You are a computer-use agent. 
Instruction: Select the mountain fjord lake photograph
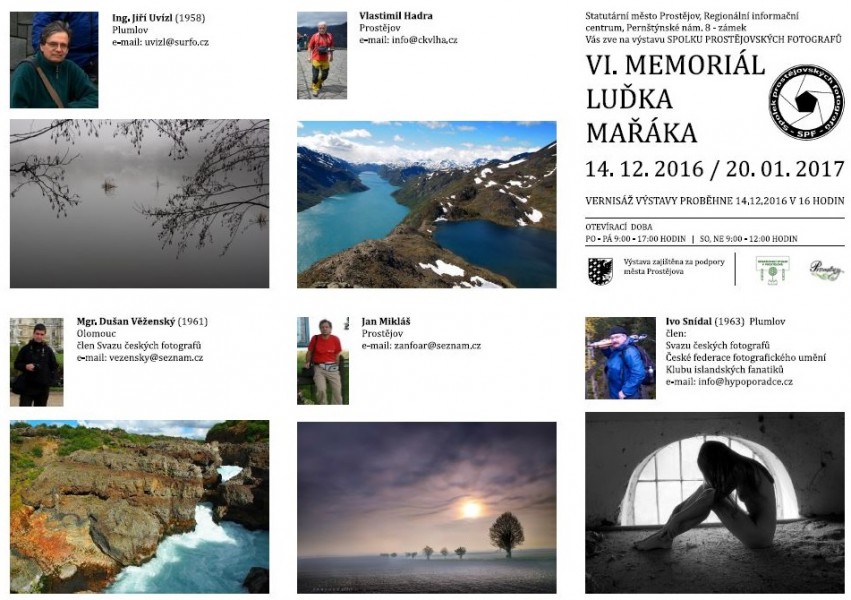427,204
